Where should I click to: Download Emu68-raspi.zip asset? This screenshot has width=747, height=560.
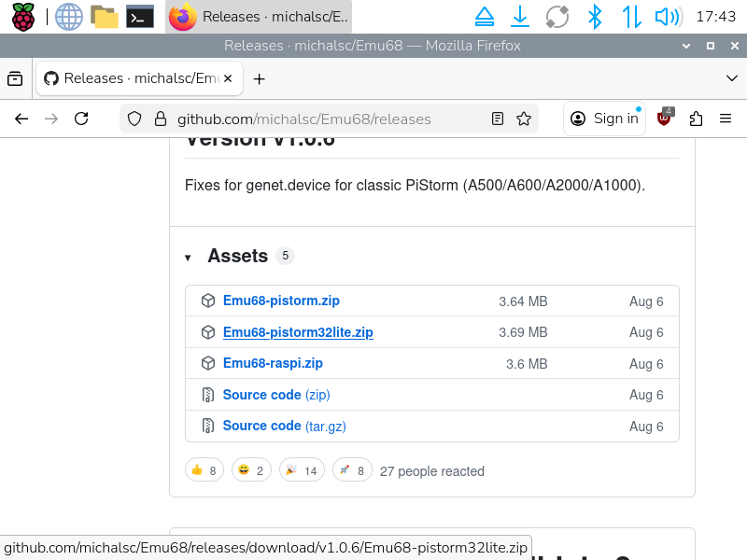(273, 364)
